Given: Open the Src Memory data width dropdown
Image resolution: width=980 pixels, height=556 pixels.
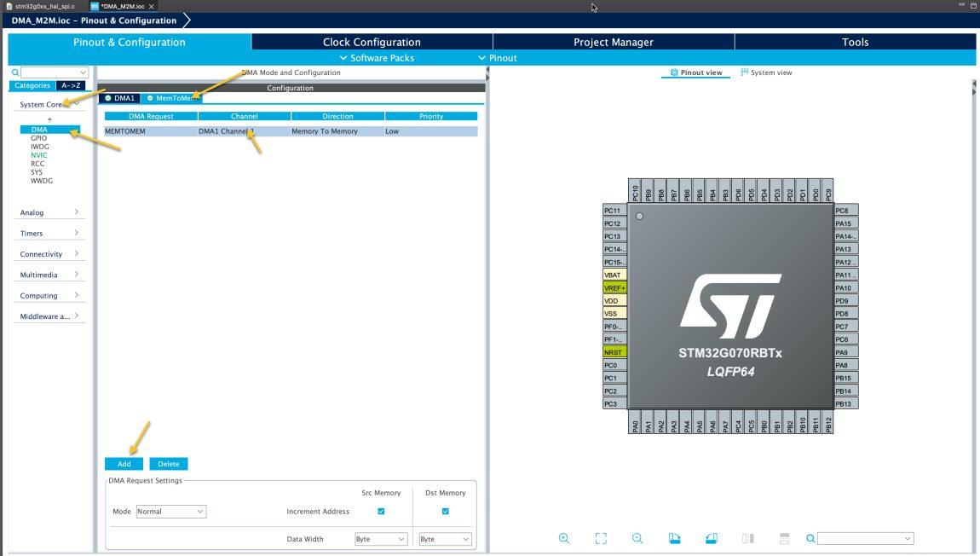Looking at the screenshot, I should pyautogui.click(x=381, y=538).
